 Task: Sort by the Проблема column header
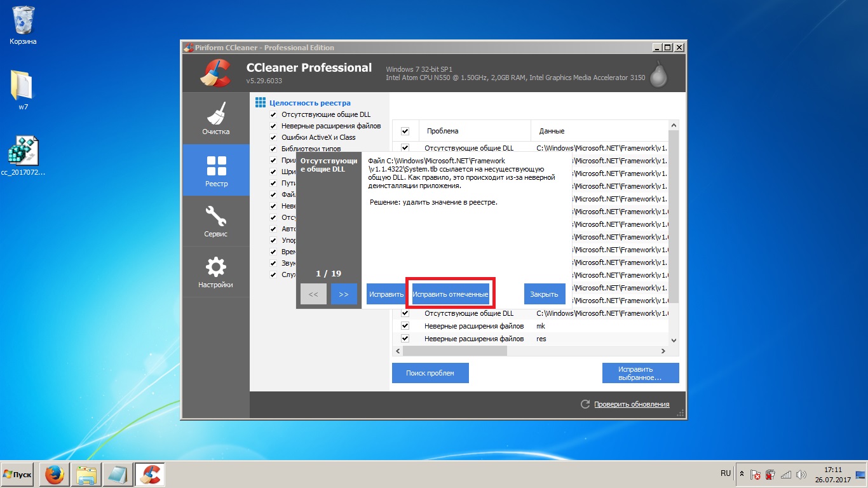click(x=474, y=131)
